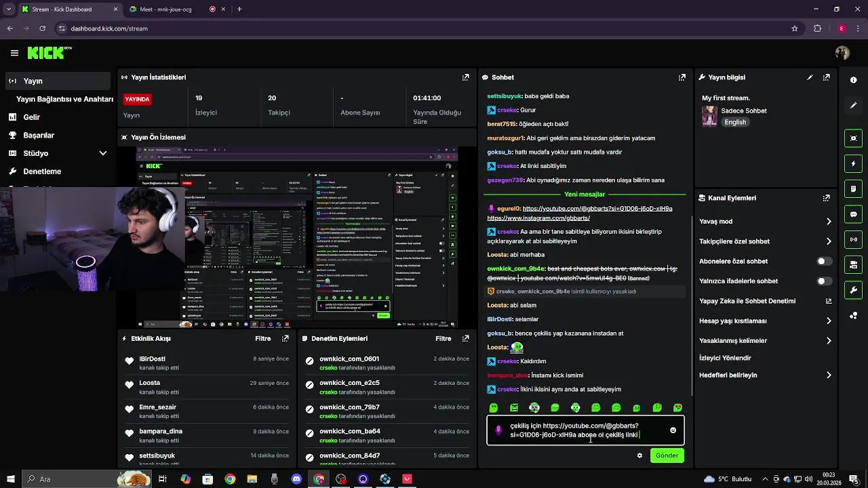Click IBirDostI in Etkinlik Akışı list
This screenshot has width=868, height=488.
(x=152, y=359)
